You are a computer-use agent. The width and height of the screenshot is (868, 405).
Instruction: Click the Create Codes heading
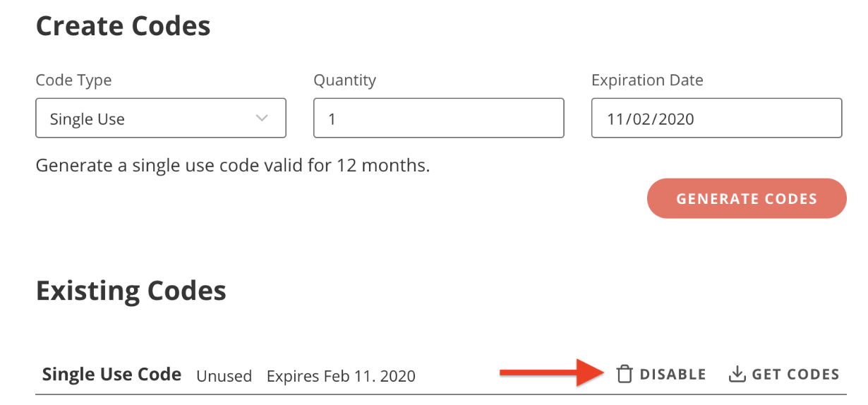tap(123, 26)
